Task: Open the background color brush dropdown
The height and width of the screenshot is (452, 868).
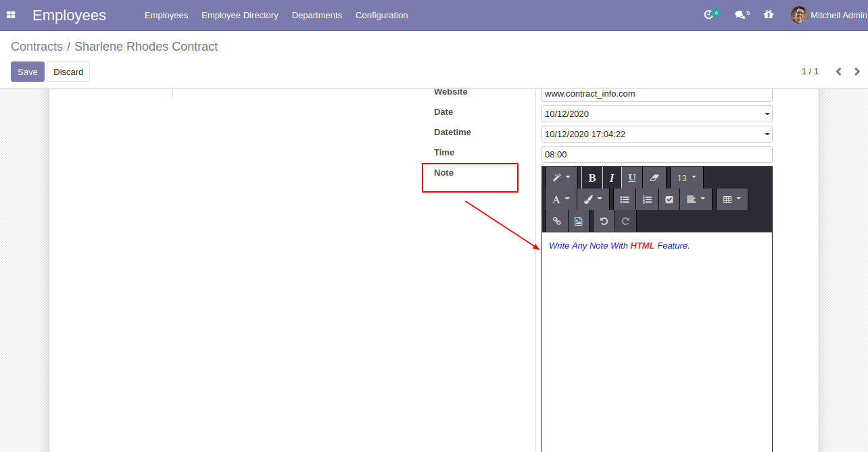Action: 593,199
